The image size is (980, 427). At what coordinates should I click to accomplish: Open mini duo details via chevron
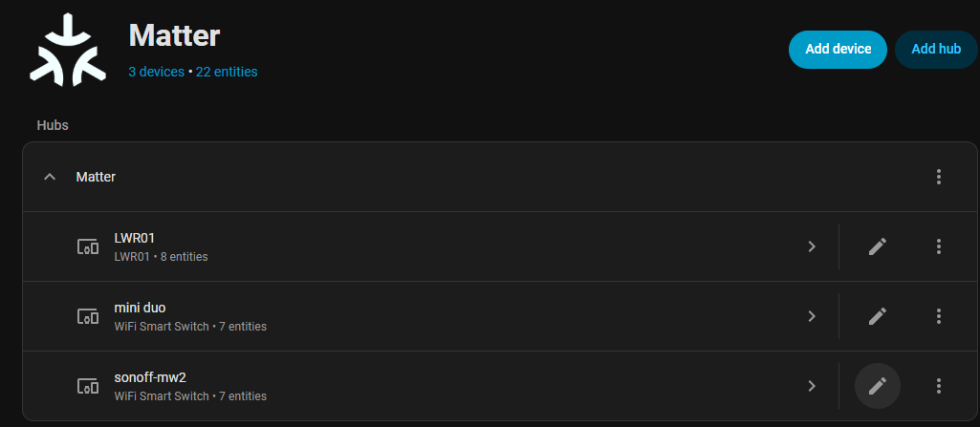[812, 316]
